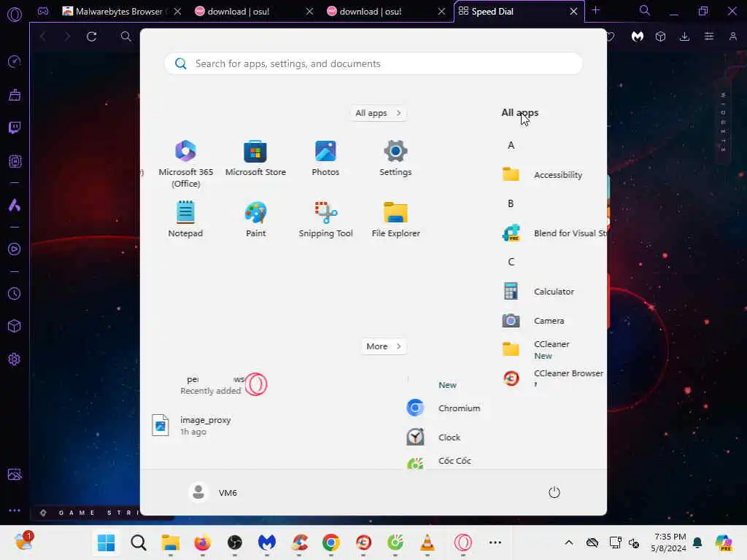Screen dimensions: 747x560
Task: Click All apps button with chevron
Action: tap(379, 113)
